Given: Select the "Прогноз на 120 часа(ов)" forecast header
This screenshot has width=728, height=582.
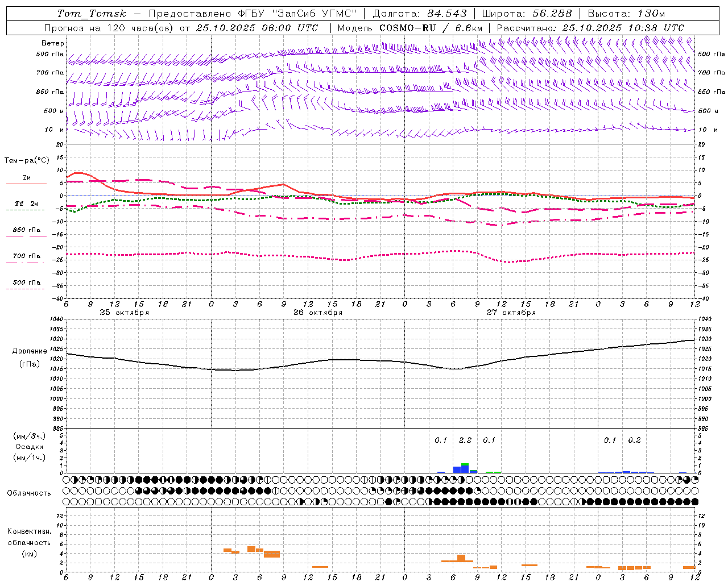Looking at the screenshot, I should (x=108, y=28).
